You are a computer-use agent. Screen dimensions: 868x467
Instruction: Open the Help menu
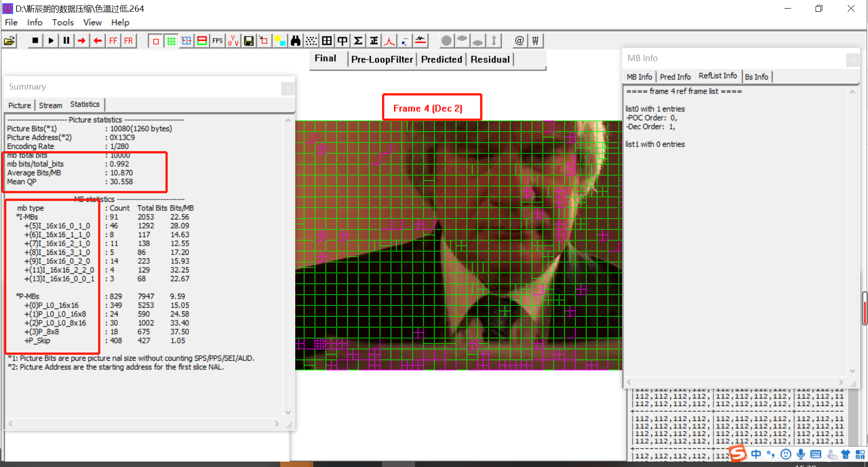click(x=120, y=22)
